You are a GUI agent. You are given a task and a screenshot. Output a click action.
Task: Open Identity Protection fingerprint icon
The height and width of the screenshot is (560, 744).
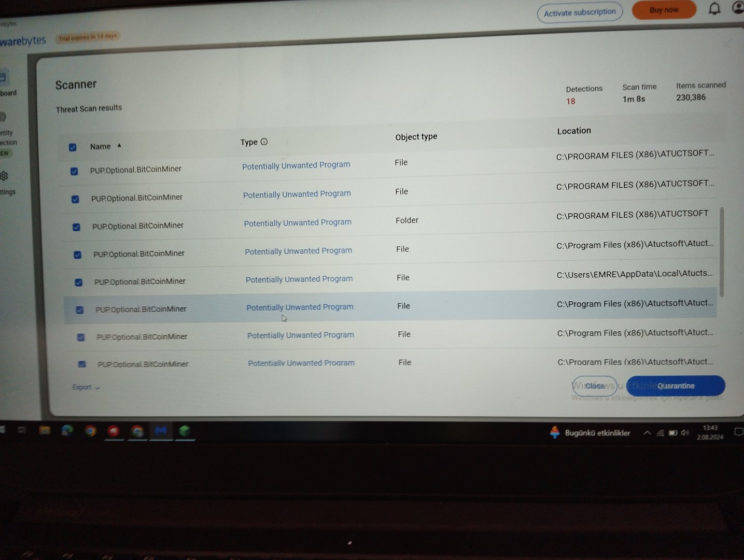point(3,117)
